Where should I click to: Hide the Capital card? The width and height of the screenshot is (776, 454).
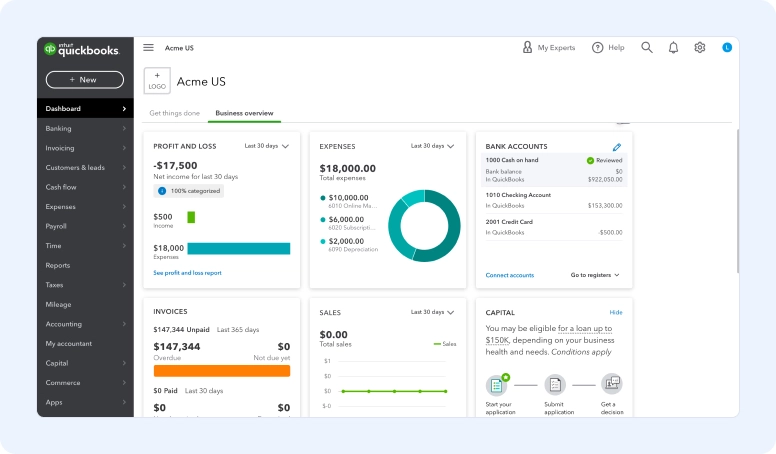tap(616, 312)
